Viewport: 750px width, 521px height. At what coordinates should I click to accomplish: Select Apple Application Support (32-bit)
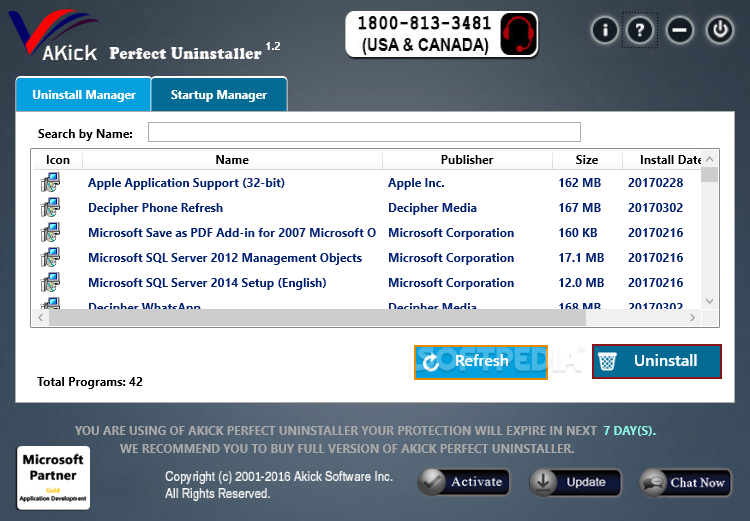[x=186, y=183]
